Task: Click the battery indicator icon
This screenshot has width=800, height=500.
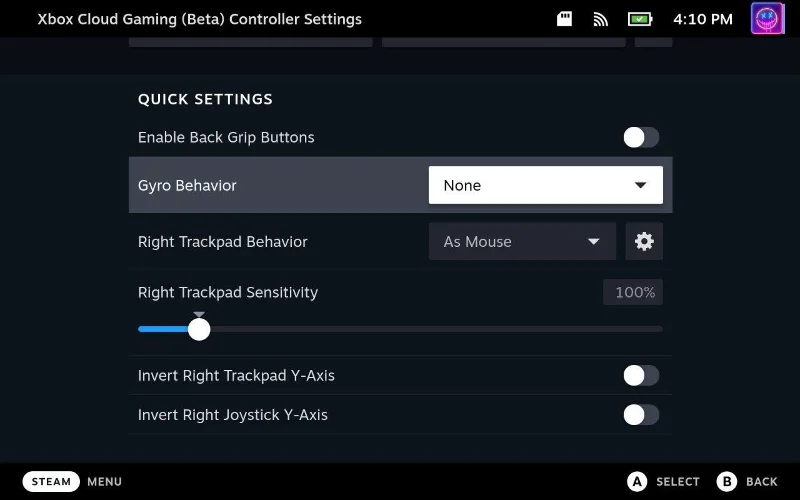Action: click(x=639, y=19)
